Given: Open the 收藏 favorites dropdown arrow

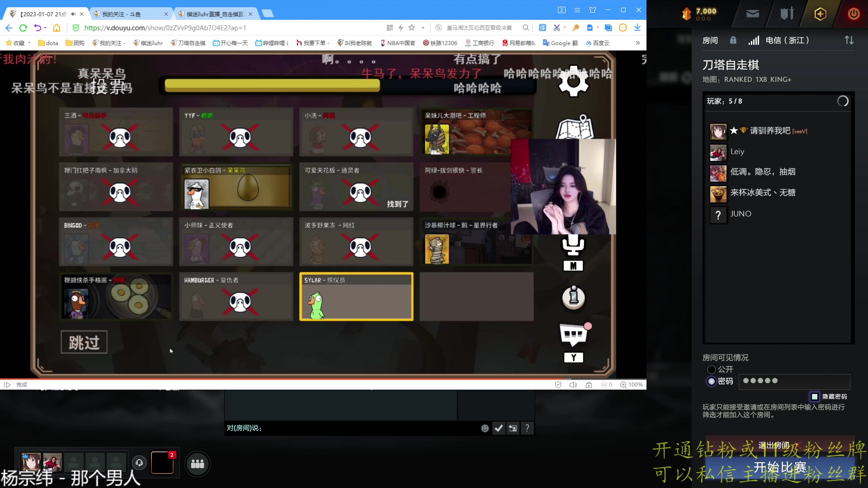Looking at the screenshot, I should click(x=29, y=43).
